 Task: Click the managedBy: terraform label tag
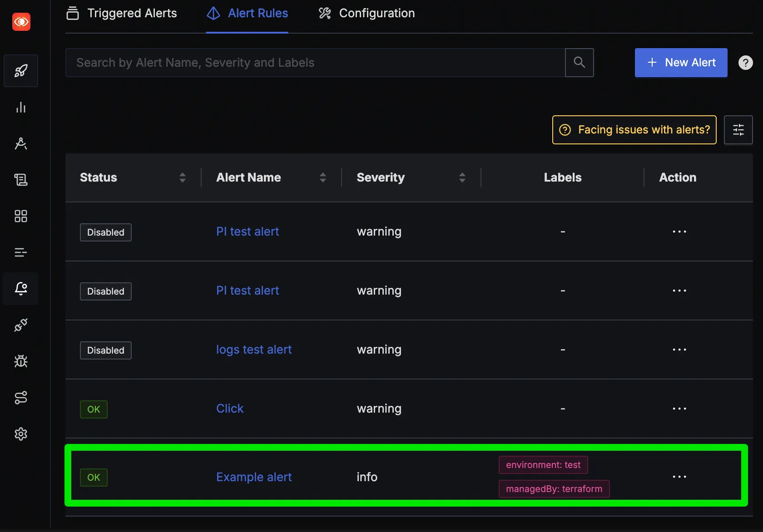554,489
